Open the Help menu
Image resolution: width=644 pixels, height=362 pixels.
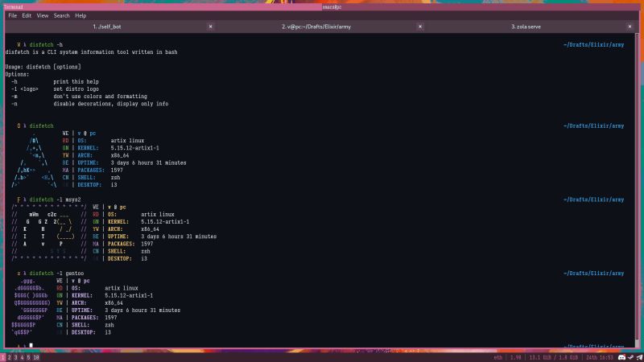(x=80, y=15)
